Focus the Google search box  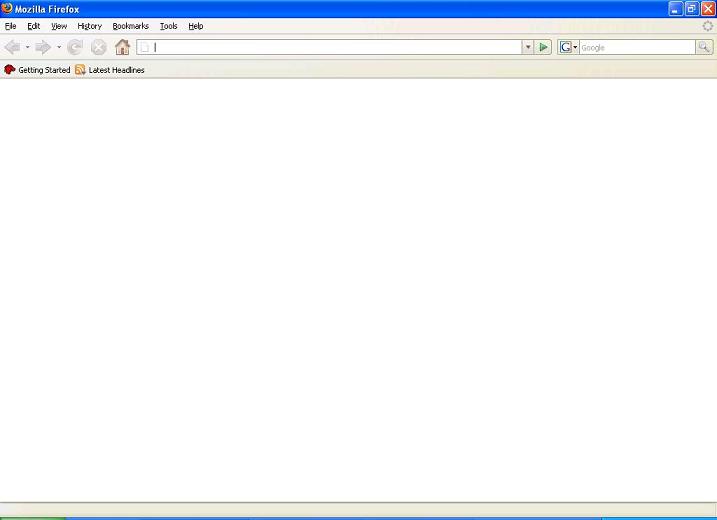[x=637, y=47]
